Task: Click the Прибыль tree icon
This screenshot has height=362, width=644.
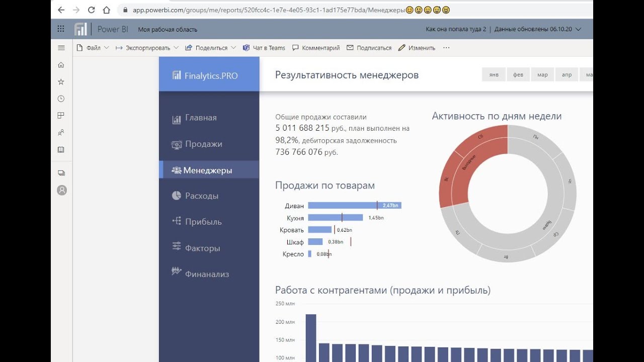Action: pyautogui.click(x=177, y=220)
